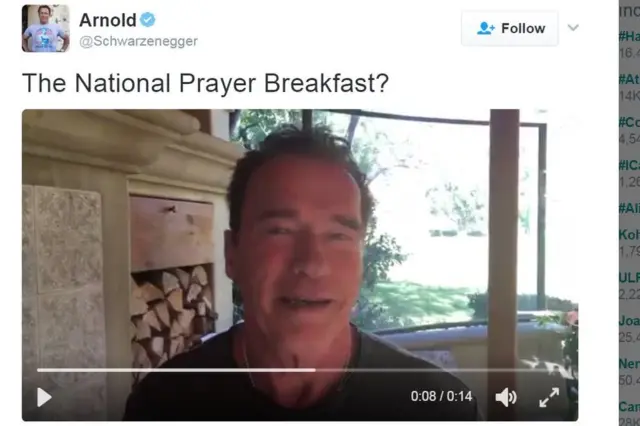
Task: Click the Arnold display name
Action: tap(108, 20)
